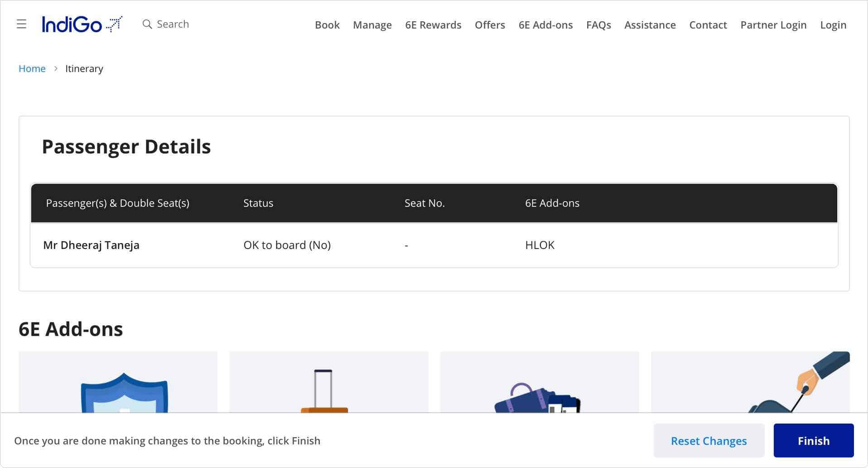Viewport: 868px width, 468px height.
Task: Click the IndiGo logo
Action: point(82,24)
